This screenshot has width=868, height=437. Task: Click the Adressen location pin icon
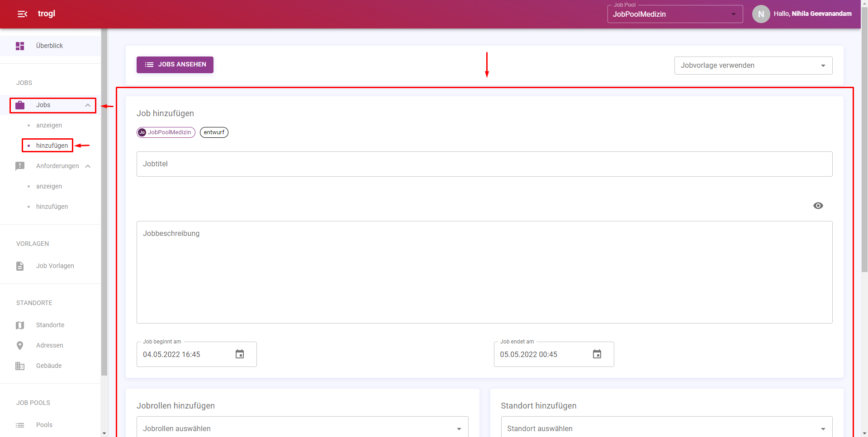click(x=20, y=346)
